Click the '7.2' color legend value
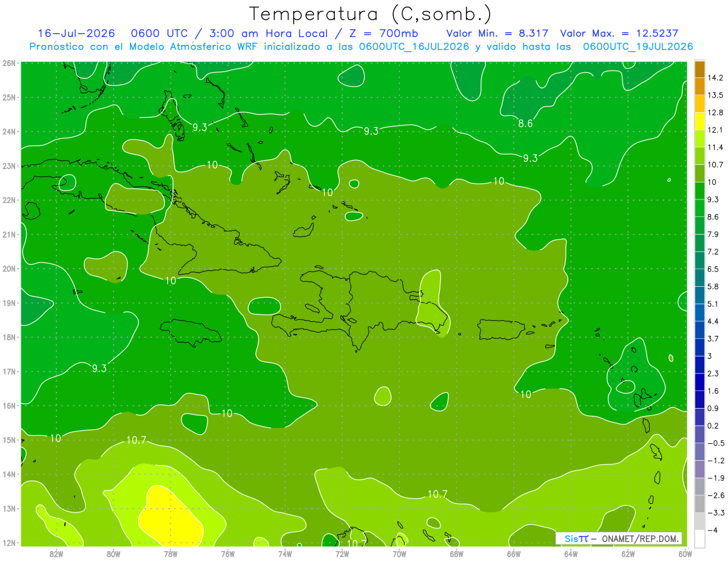This screenshot has width=728, height=562. click(x=713, y=252)
